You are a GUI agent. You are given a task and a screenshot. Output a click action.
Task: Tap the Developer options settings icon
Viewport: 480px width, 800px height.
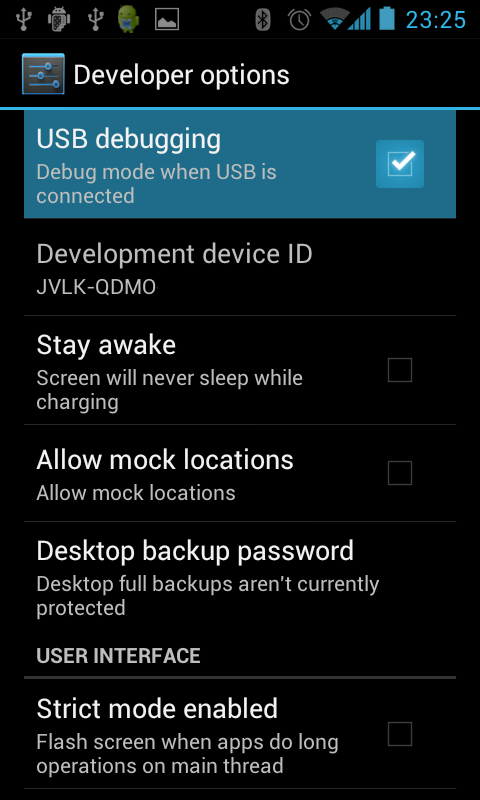pos(43,74)
